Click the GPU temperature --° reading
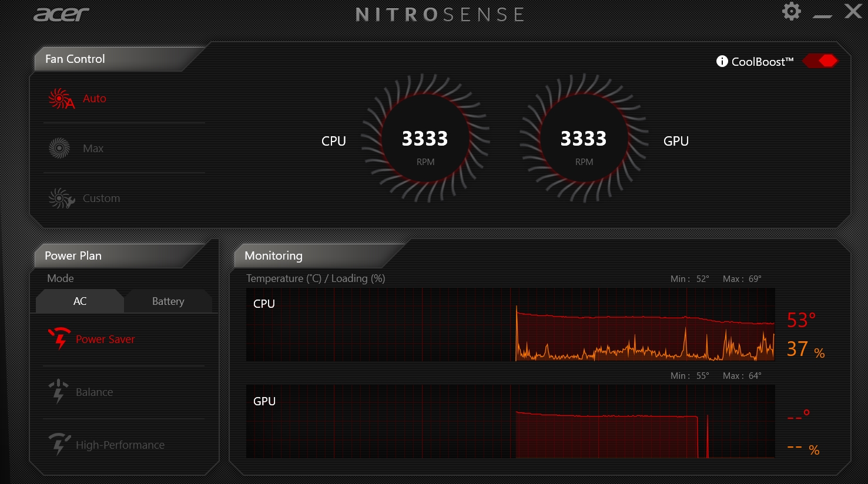 799,416
